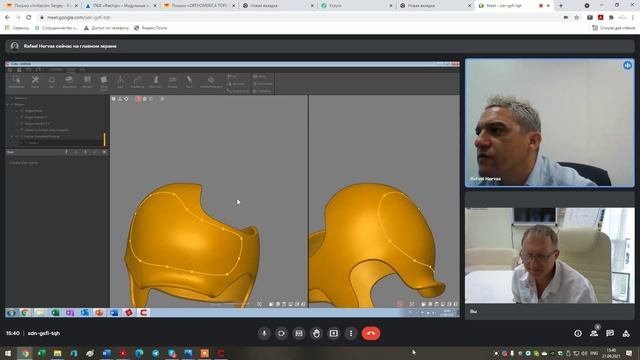This screenshot has width=640, height=360.
Task: Open the Сотрудничество bookmark
Action: (56, 28)
